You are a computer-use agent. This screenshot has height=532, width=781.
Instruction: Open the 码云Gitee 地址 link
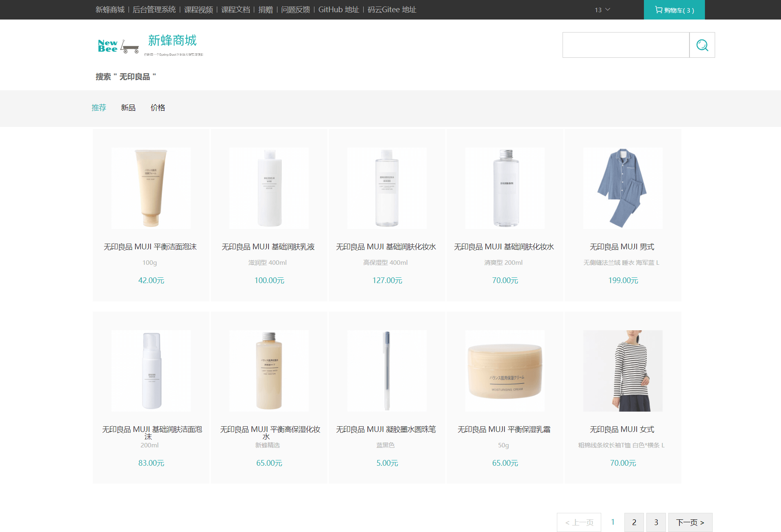[392, 10]
